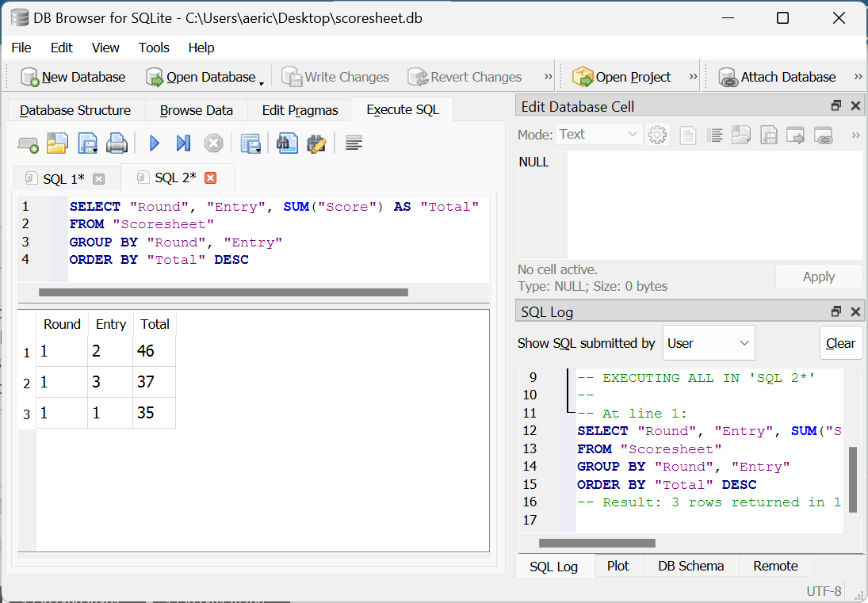
Task: Close the SQL 2* editor tab
Action: [x=210, y=177]
